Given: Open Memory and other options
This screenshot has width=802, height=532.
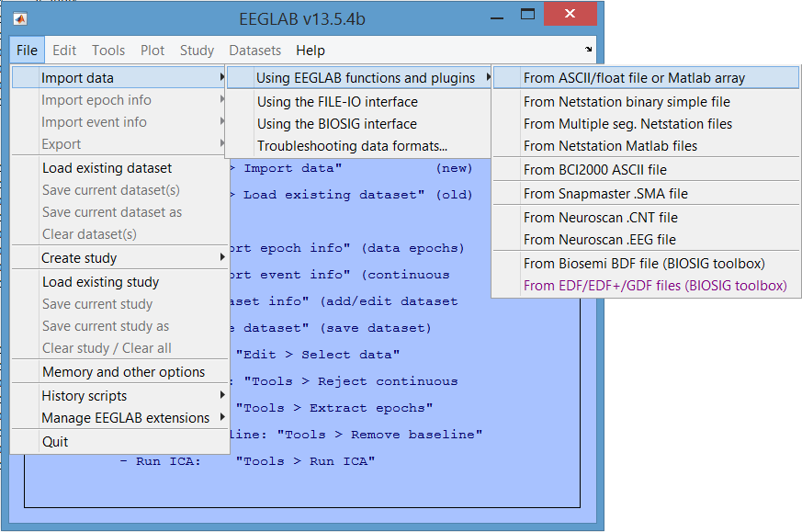Looking at the screenshot, I should coord(119,372).
